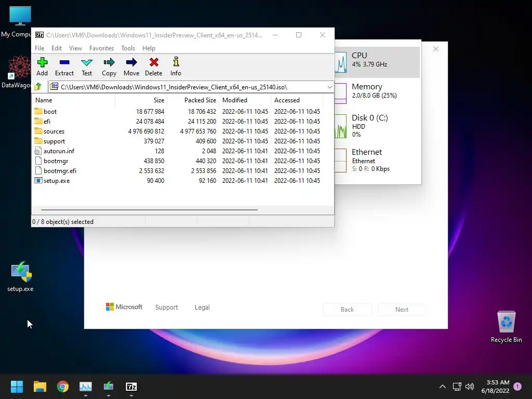The height and width of the screenshot is (399, 532).
Task: Select the setup.exe icon in archive list
Action: pos(38,180)
